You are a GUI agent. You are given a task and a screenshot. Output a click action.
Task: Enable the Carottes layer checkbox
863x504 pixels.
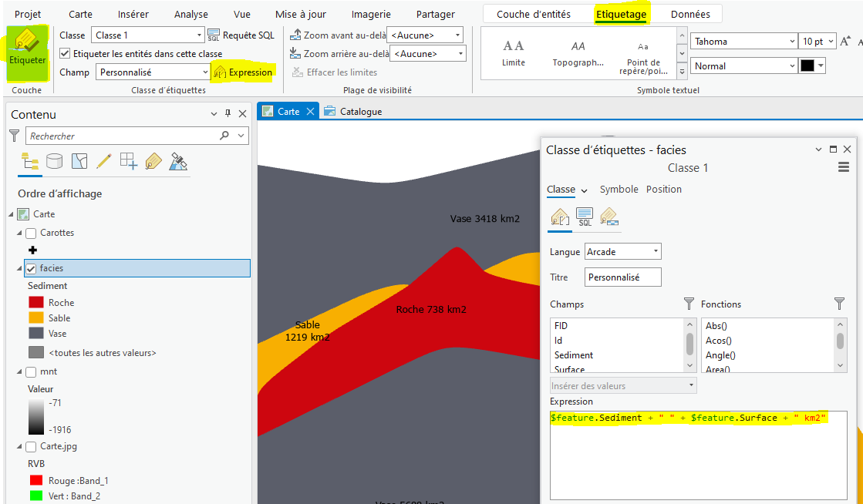(x=31, y=233)
